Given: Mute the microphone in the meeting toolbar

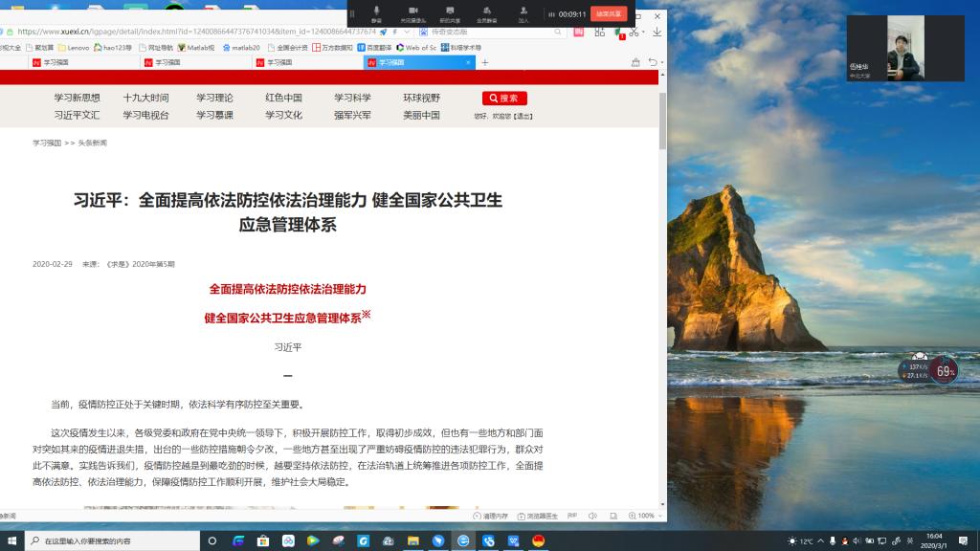Looking at the screenshot, I should 376,12.
